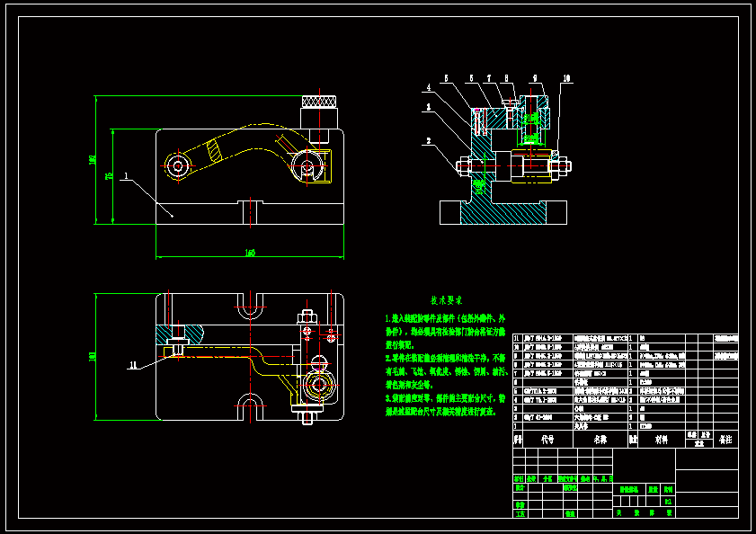Click the lower U-slot in the top view
Screen dimensions: 756x534
pyautogui.click(x=251, y=404)
